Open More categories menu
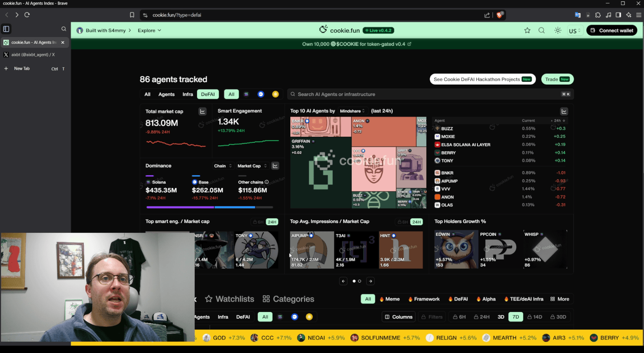Image resolution: width=644 pixels, height=353 pixels. pos(559,299)
